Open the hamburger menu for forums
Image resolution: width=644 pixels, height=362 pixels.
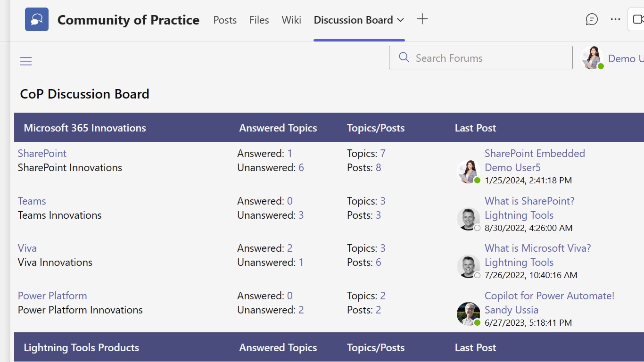point(26,61)
